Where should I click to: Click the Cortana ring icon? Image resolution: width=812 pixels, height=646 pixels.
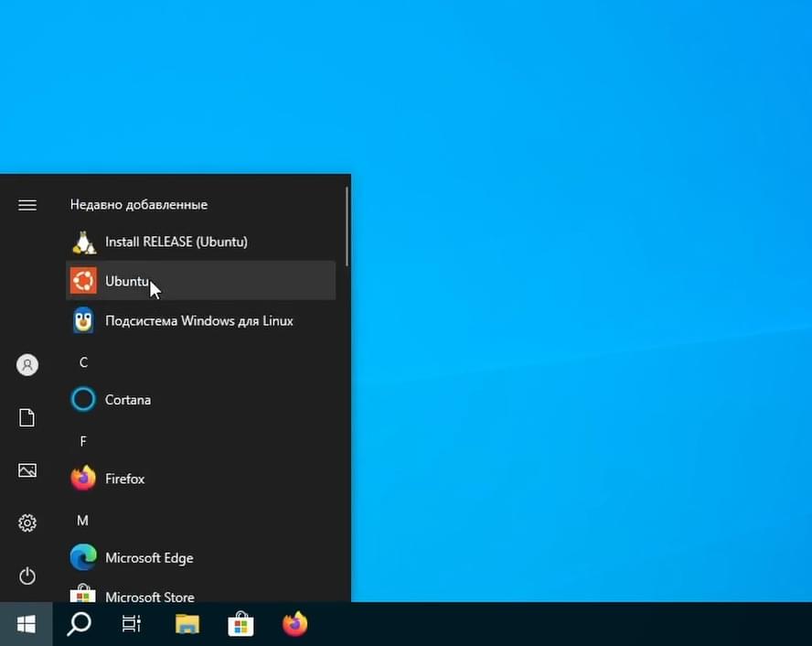(83, 400)
